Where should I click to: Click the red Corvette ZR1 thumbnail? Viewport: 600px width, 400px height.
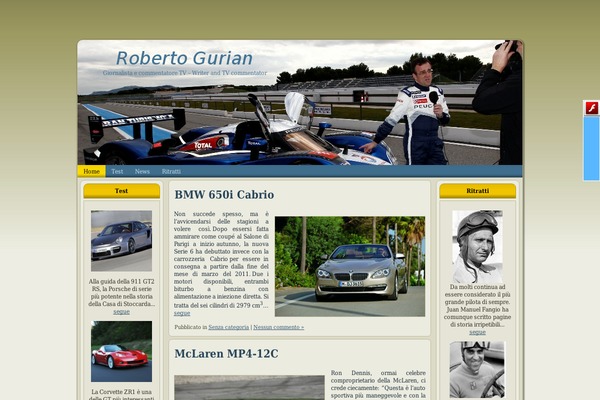click(121, 351)
